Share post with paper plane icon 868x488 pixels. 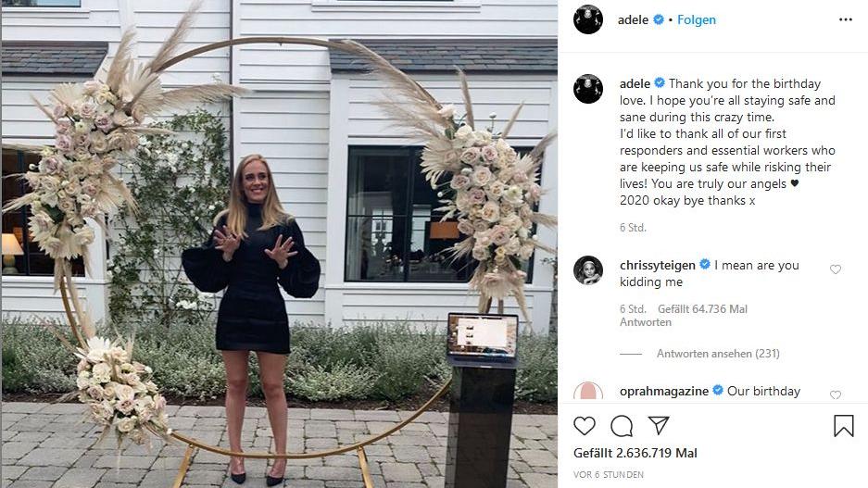659,425
